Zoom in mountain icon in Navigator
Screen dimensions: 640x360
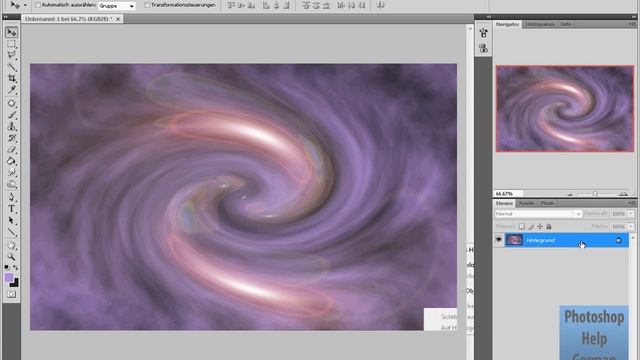pos(623,194)
